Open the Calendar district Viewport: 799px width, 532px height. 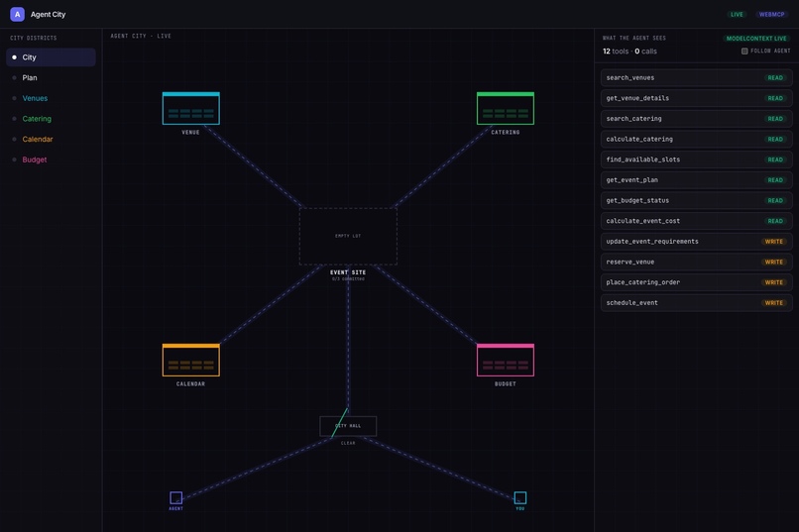point(51,139)
